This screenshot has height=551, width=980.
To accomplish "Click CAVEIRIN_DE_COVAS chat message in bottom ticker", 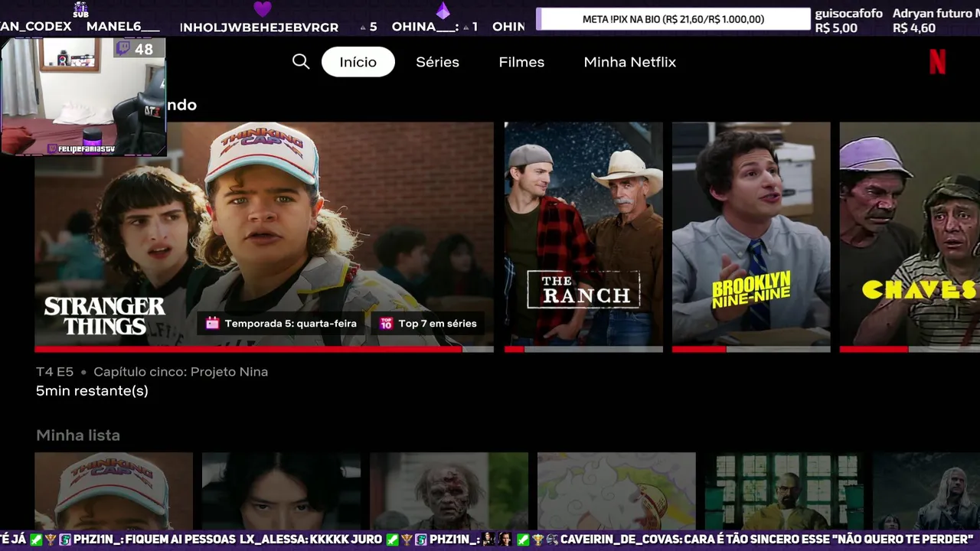I will (x=767, y=540).
